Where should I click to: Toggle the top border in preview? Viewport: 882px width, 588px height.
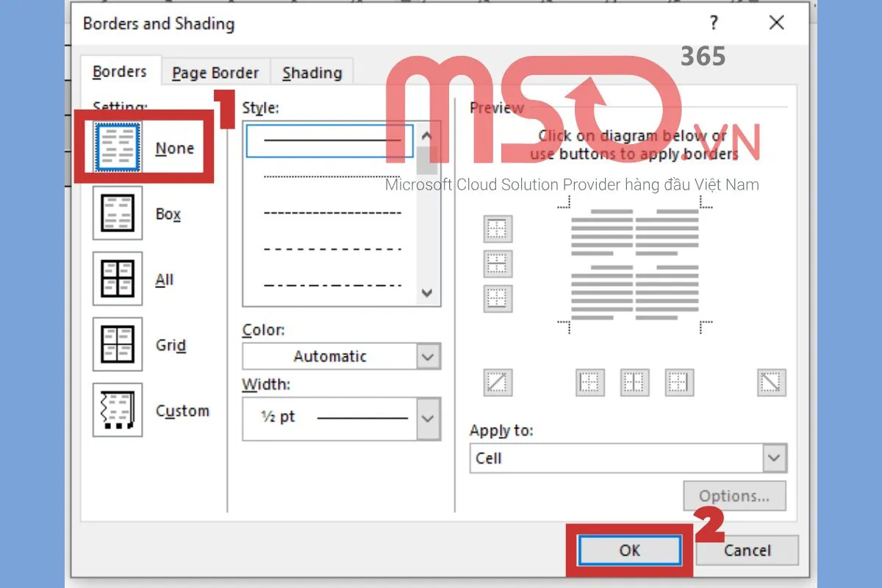pyautogui.click(x=498, y=229)
